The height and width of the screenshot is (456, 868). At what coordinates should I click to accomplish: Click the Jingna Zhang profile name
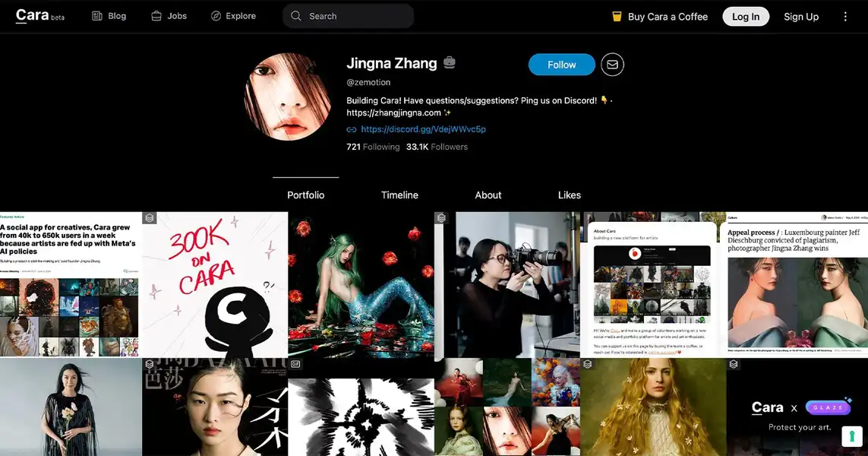[391, 63]
